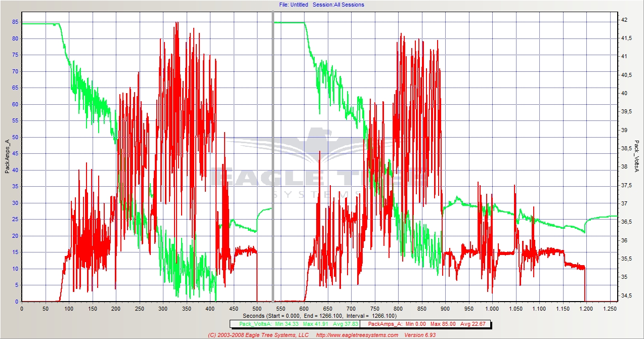This screenshot has width=644, height=339.
Task: Select the PackAmps_A vertical axis label
Action: (x=7, y=156)
